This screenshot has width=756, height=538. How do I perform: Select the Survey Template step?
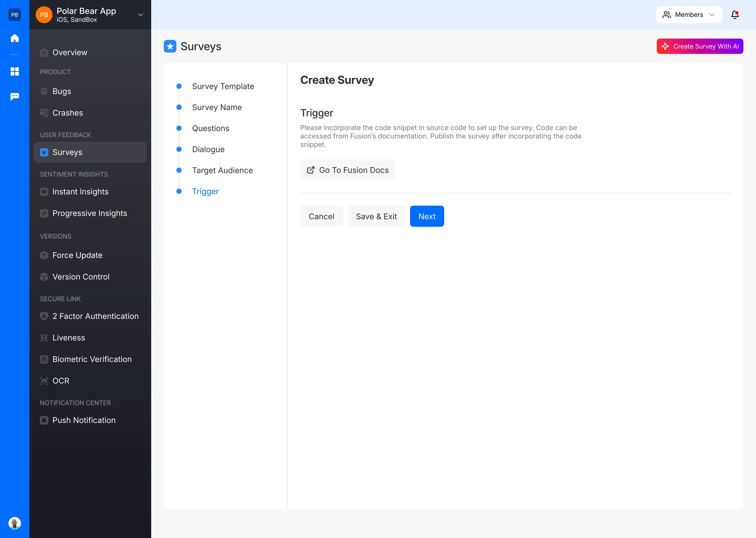tap(223, 86)
